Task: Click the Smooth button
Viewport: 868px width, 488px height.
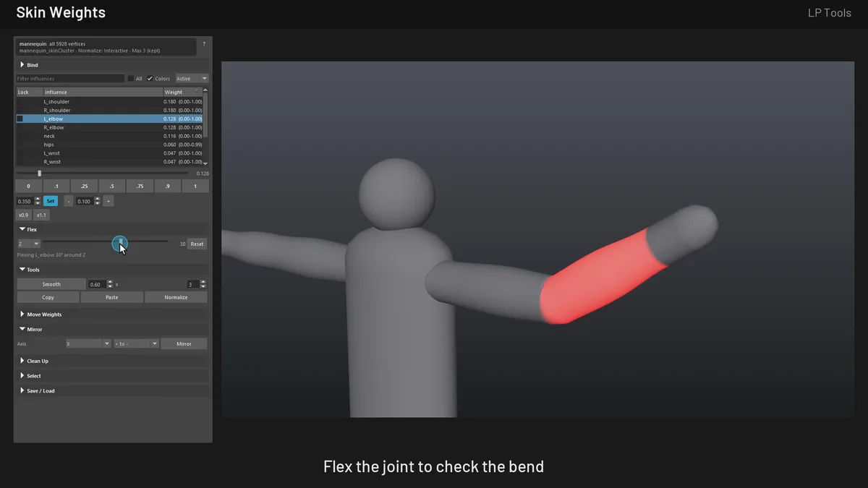Action: [51, 284]
